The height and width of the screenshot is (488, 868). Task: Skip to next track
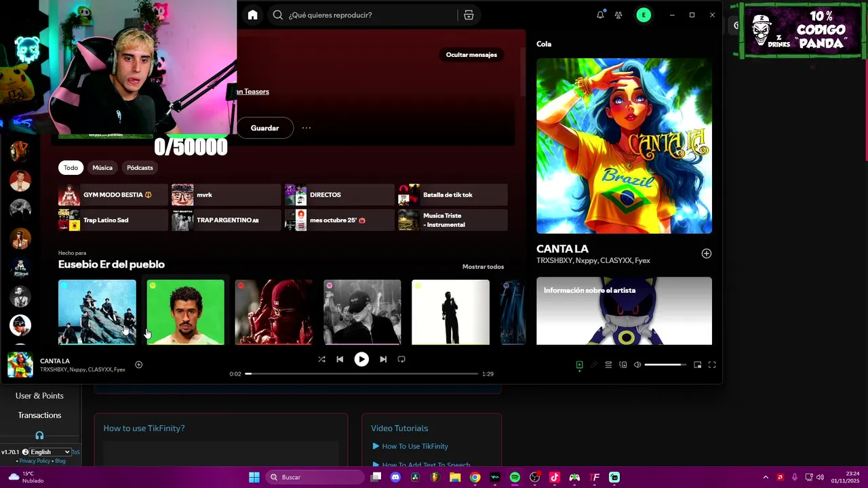point(383,359)
